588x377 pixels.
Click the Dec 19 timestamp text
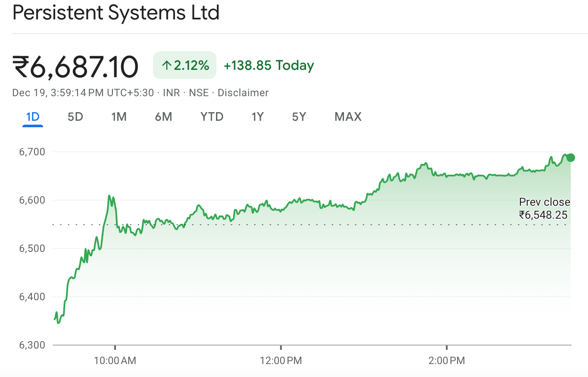(x=83, y=93)
